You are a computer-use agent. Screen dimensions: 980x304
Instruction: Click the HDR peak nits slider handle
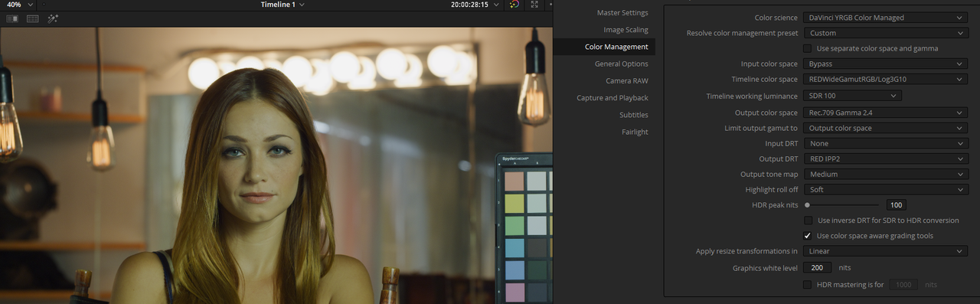point(807,205)
